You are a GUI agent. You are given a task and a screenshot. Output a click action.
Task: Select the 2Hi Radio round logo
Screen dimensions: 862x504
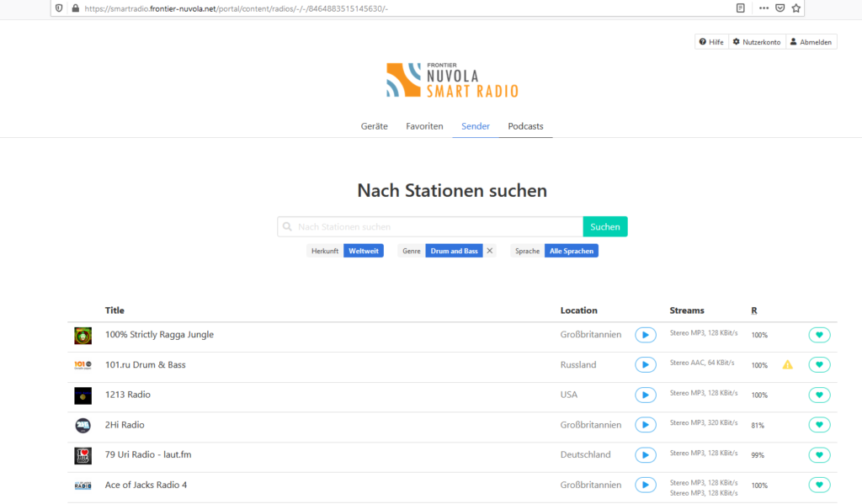[83, 426]
